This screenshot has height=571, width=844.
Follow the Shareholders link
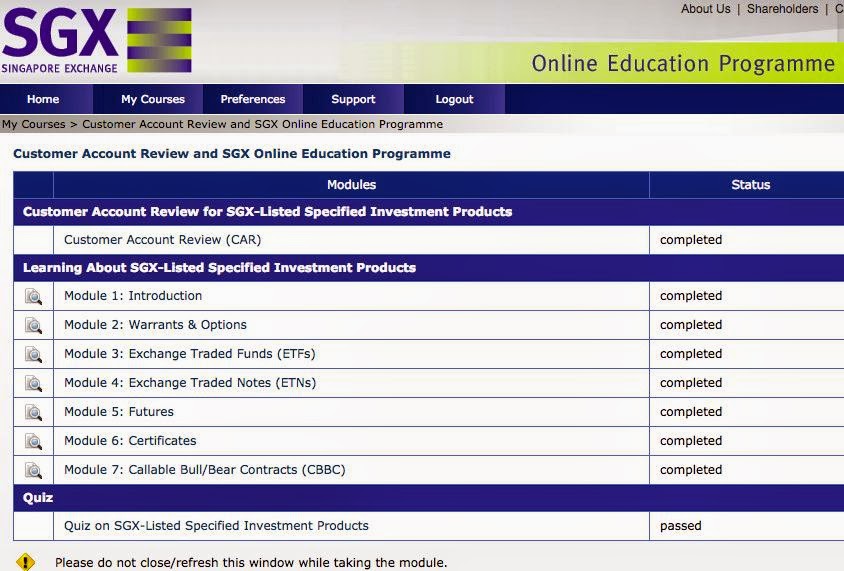[782, 9]
